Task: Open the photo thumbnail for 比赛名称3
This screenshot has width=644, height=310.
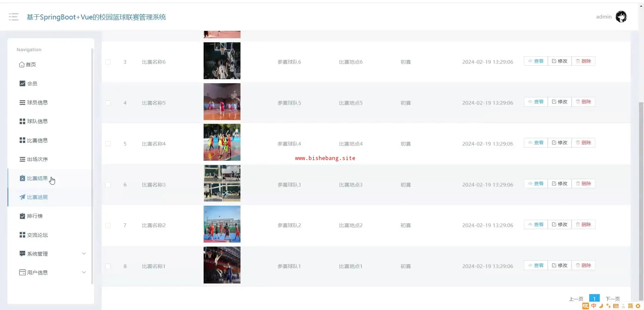Action: coord(222,183)
